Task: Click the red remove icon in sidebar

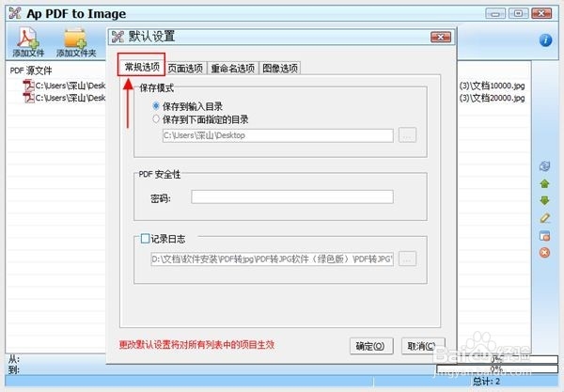Action: [544, 253]
